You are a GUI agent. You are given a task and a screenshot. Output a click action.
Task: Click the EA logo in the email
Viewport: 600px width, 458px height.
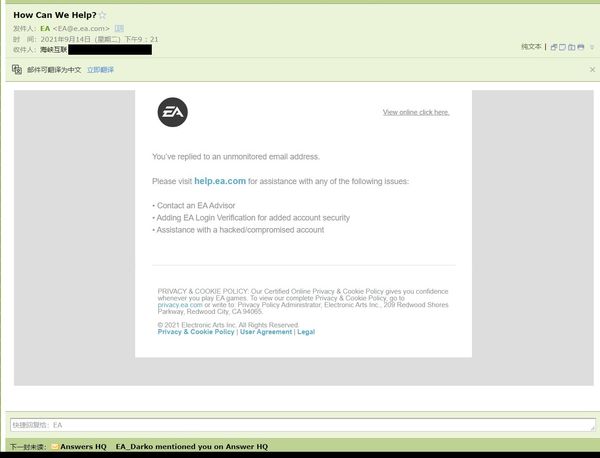pos(173,112)
